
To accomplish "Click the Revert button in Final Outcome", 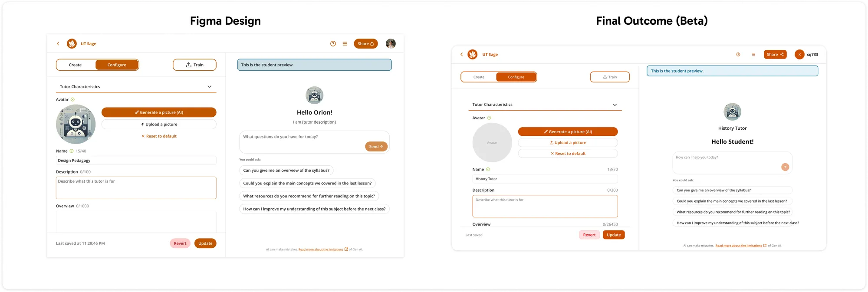I will point(589,235).
